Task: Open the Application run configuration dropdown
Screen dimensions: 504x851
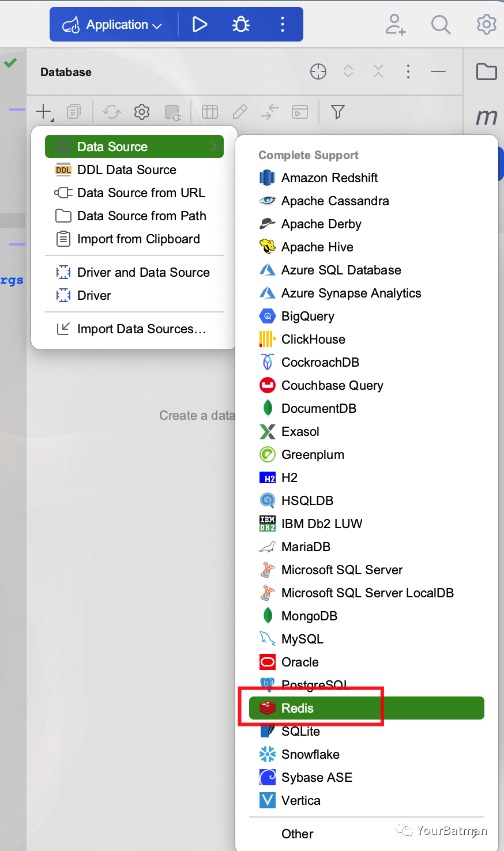Action: tap(113, 24)
